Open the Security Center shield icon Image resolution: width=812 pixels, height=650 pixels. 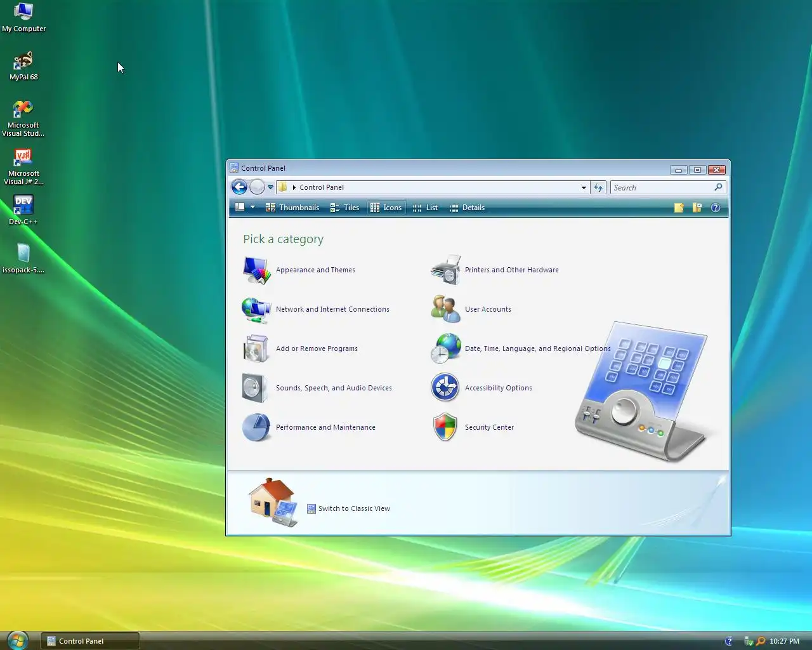pyautogui.click(x=445, y=428)
